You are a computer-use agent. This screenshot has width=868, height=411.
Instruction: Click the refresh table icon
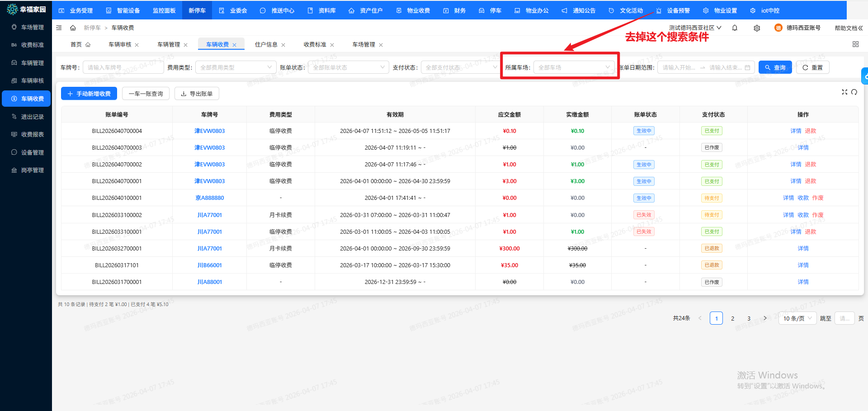(x=854, y=92)
